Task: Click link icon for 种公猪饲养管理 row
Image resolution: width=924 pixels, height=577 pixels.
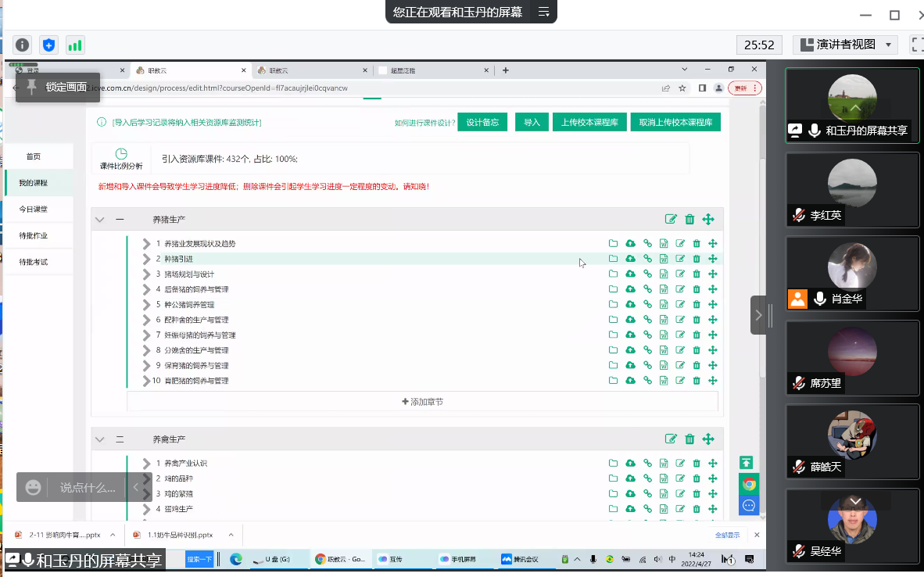Action: 647,304
